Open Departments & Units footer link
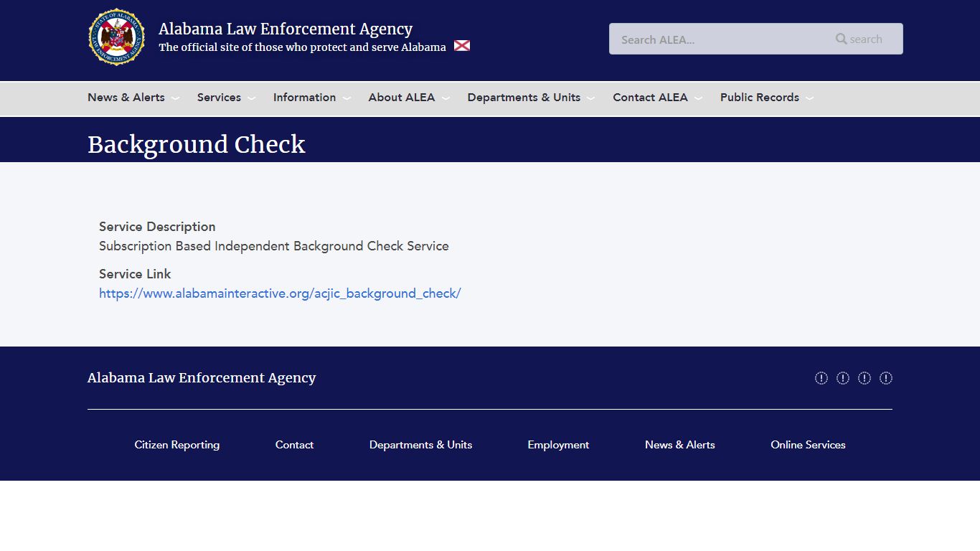 (421, 445)
